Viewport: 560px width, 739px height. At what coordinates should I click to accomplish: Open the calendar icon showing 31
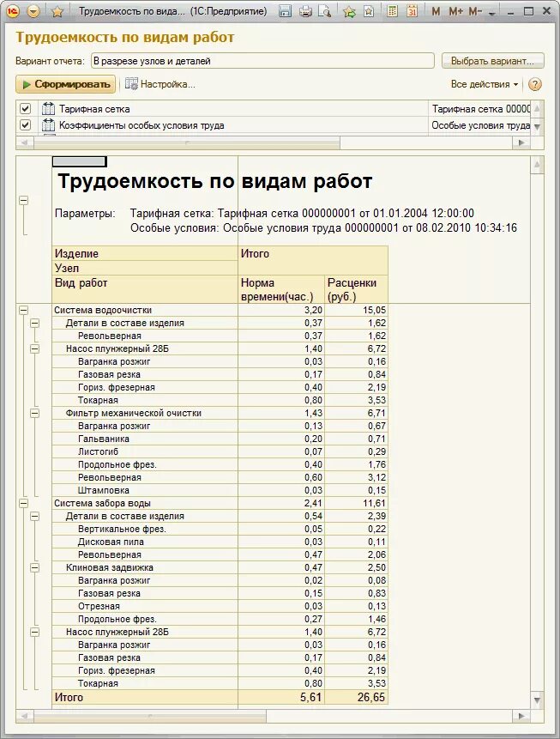(412, 11)
